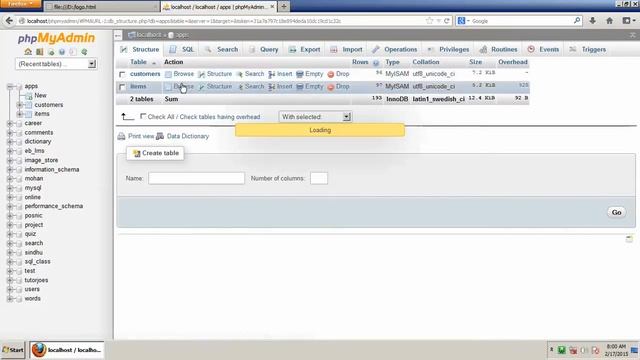Viewport: 640px width, 360px height.
Task: Open the customers table link
Action: pyautogui.click(x=145, y=74)
